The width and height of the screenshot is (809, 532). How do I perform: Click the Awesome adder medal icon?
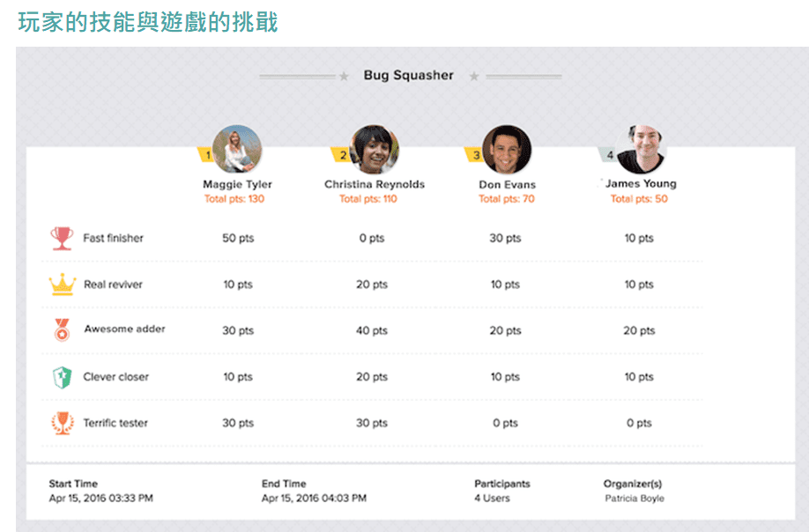(x=62, y=330)
